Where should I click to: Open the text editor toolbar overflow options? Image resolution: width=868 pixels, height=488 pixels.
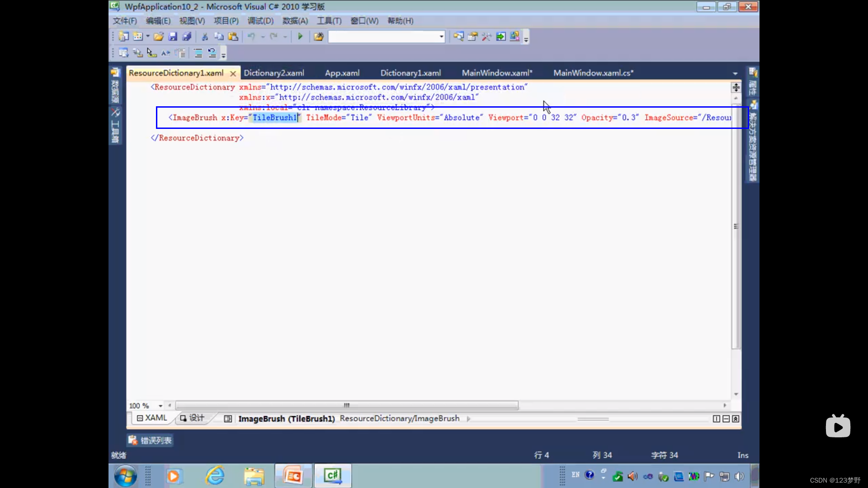[223, 54]
